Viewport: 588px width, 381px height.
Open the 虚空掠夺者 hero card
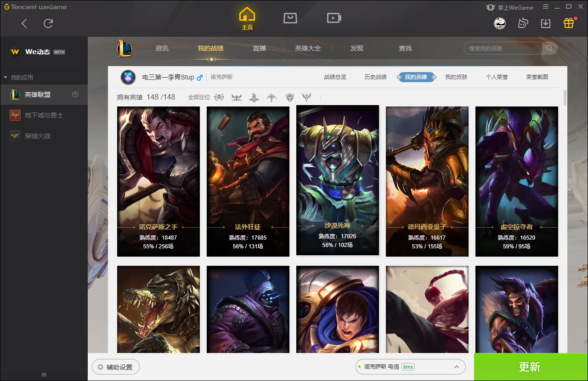tap(517, 182)
